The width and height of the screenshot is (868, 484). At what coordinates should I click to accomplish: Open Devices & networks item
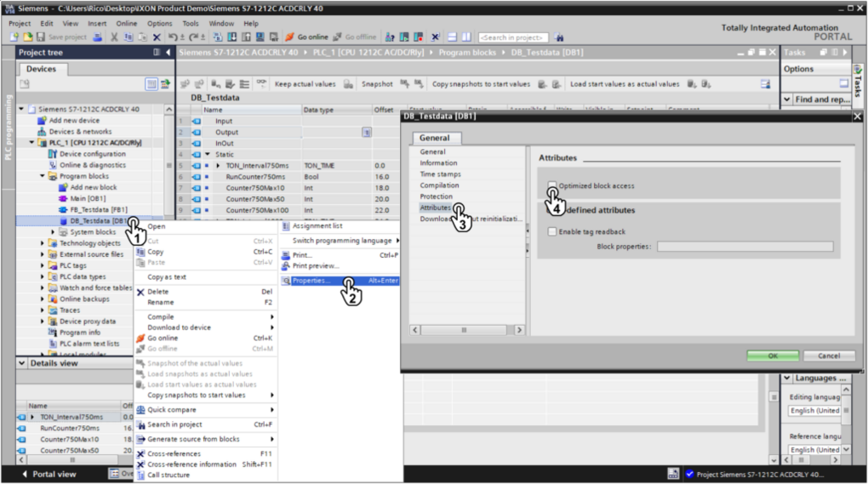(79, 132)
